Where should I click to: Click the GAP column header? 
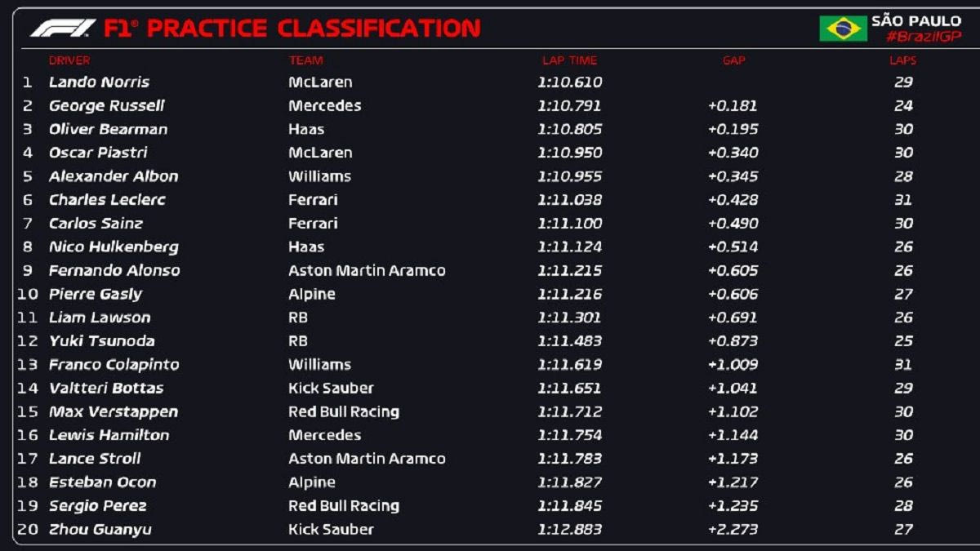coord(733,60)
